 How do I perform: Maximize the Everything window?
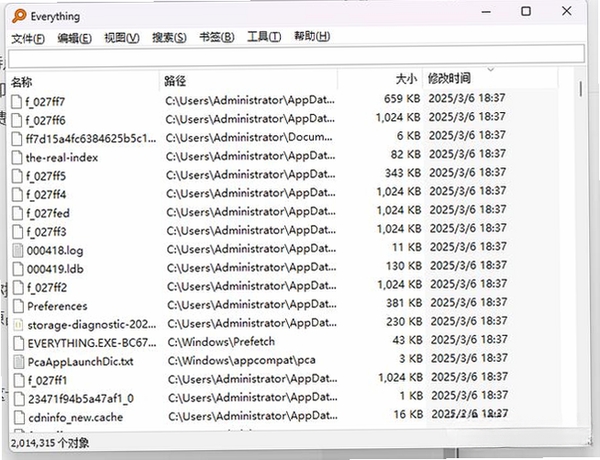point(526,11)
